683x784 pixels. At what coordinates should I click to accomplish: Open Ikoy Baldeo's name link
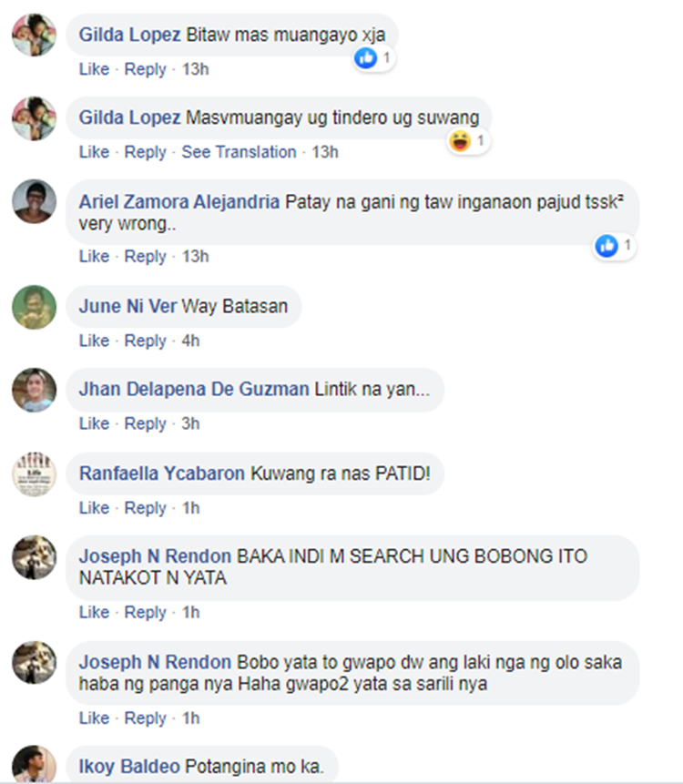tap(129, 766)
